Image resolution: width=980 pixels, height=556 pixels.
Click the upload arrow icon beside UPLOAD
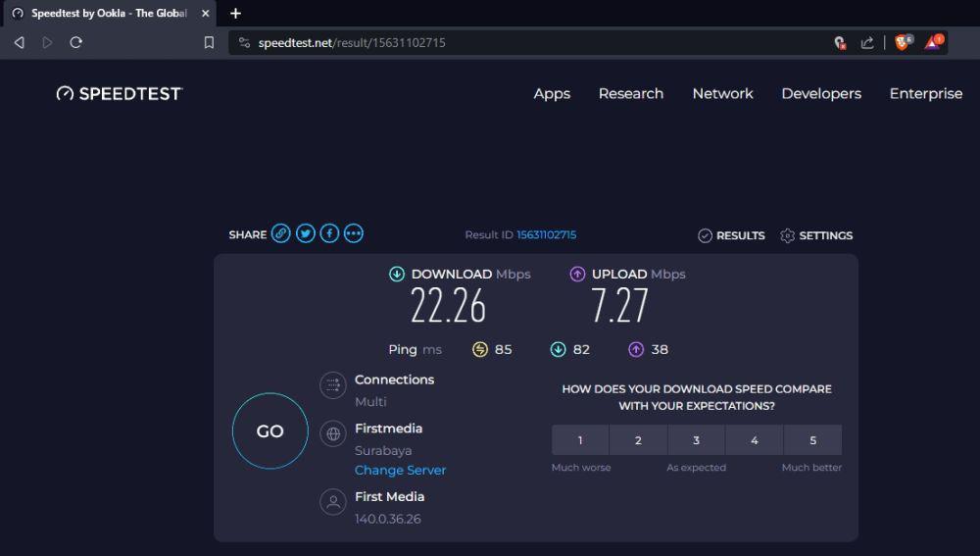[577, 274]
